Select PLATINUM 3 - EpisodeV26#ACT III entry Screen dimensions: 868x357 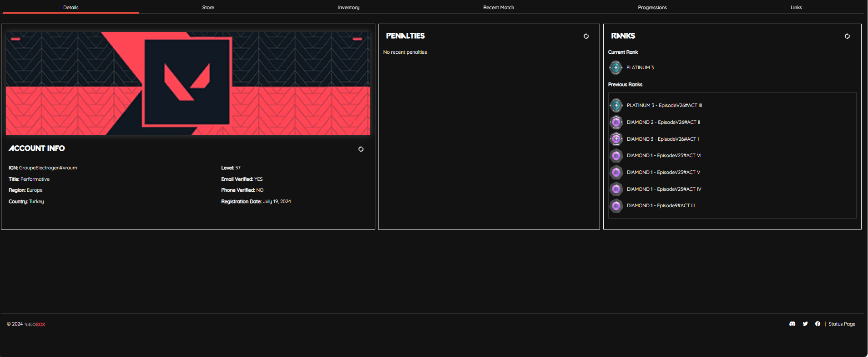coord(665,106)
